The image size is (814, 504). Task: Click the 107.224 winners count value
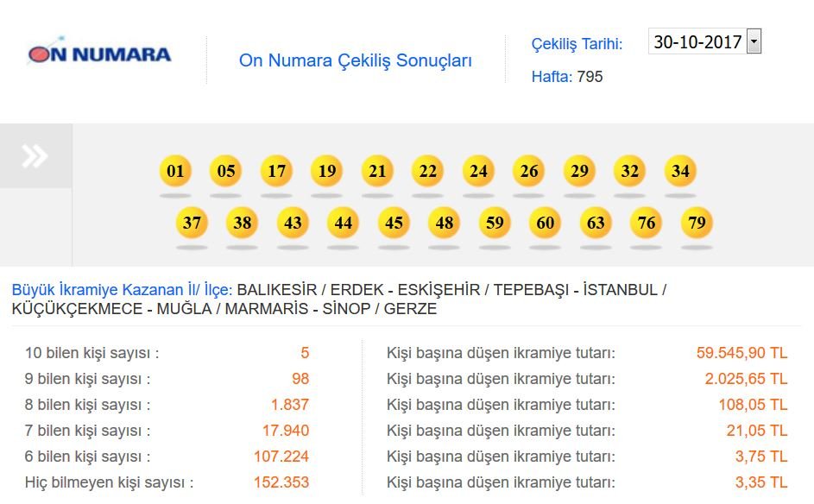[x=281, y=457]
